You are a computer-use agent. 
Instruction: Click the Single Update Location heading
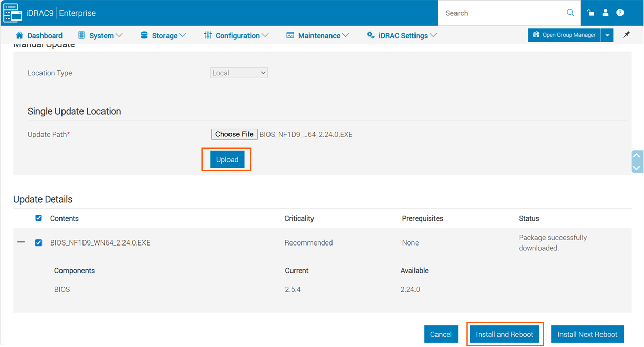tap(74, 111)
